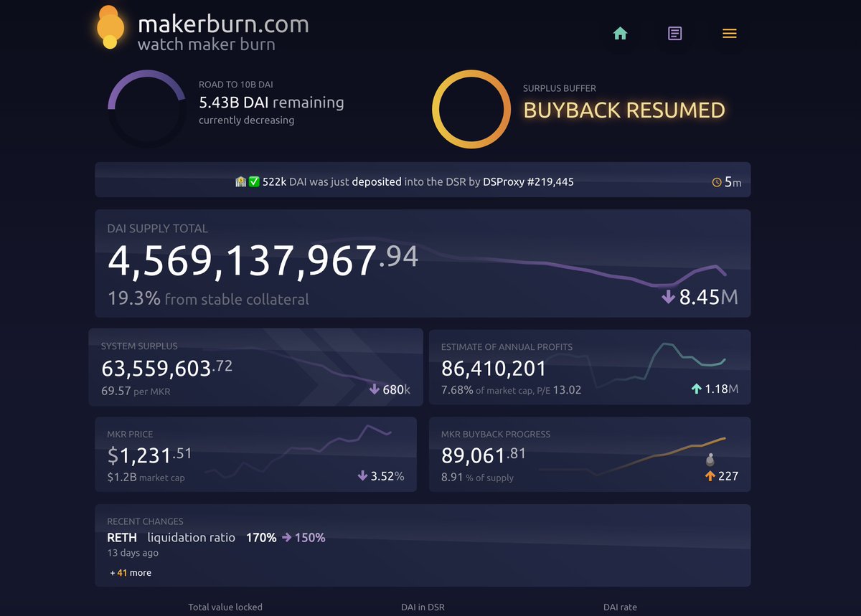Click the down arrow beside 3.52%

coord(362,476)
